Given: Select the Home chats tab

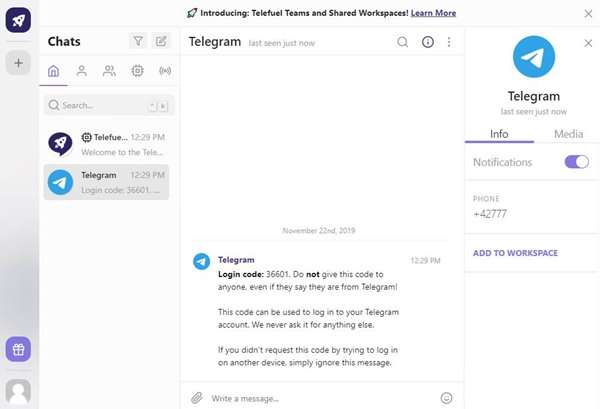Looking at the screenshot, I should (x=54, y=71).
